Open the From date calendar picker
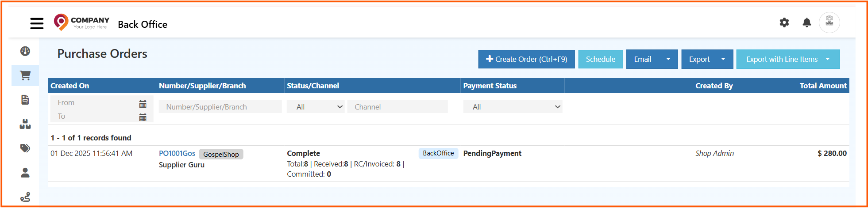 (x=143, y=104)
